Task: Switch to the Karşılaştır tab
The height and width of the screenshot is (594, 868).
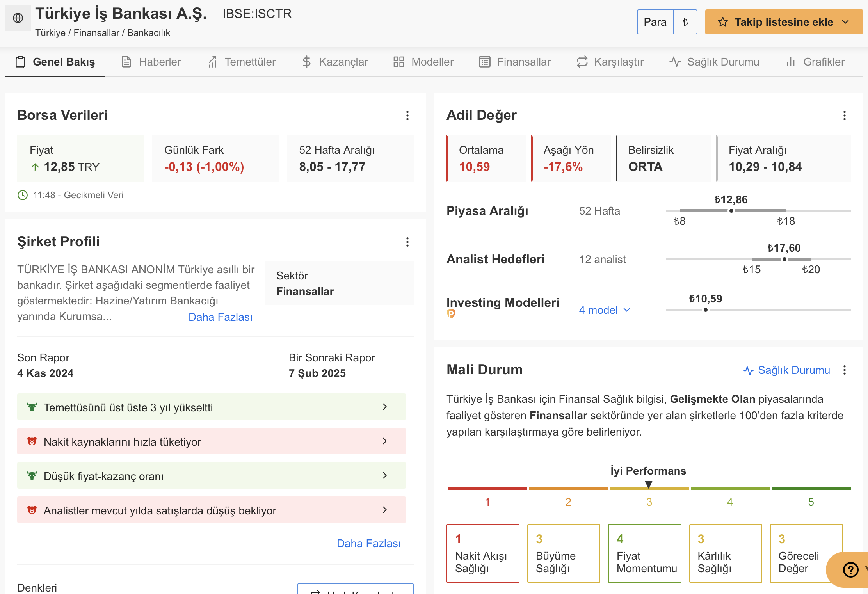Action: 610,62
